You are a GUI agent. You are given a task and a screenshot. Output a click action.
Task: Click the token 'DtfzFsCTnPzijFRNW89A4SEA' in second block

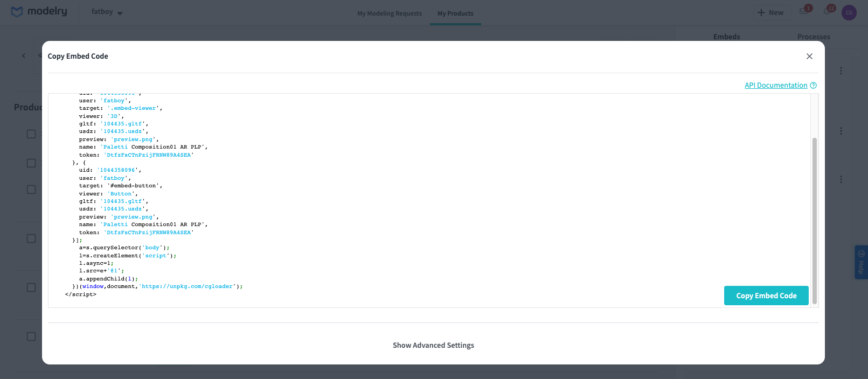[149, 233]
